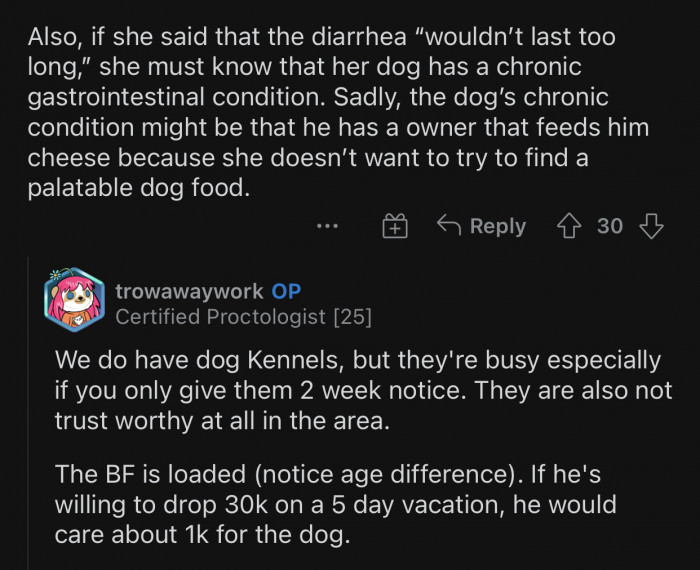Screen dimensions: 700x570
Task: Click the vote score 30
Action: pos(610,226)
